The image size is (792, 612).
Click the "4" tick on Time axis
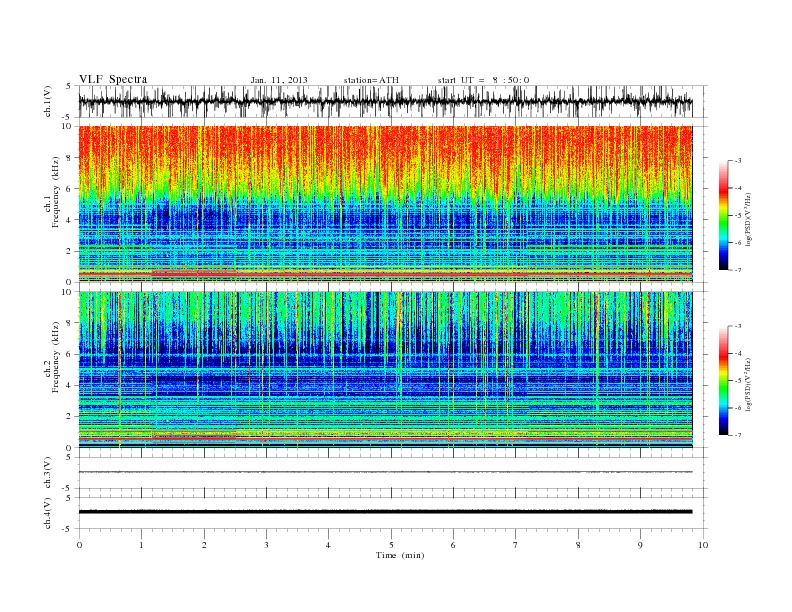coord(328,545)
